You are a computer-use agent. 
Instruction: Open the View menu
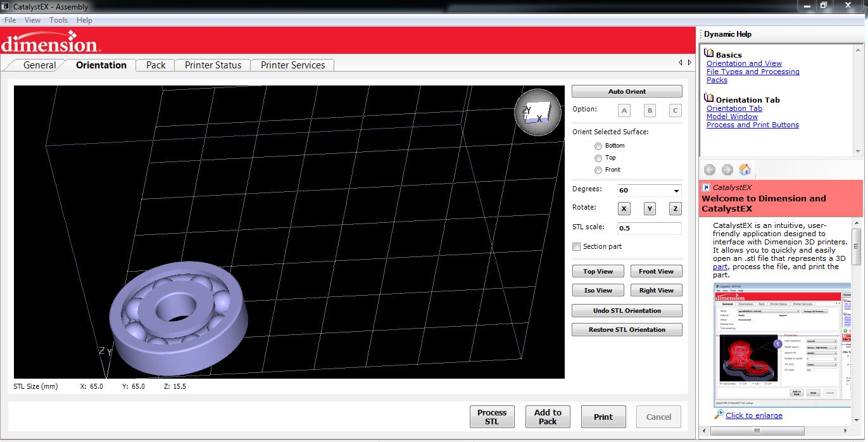pos(32,20)
